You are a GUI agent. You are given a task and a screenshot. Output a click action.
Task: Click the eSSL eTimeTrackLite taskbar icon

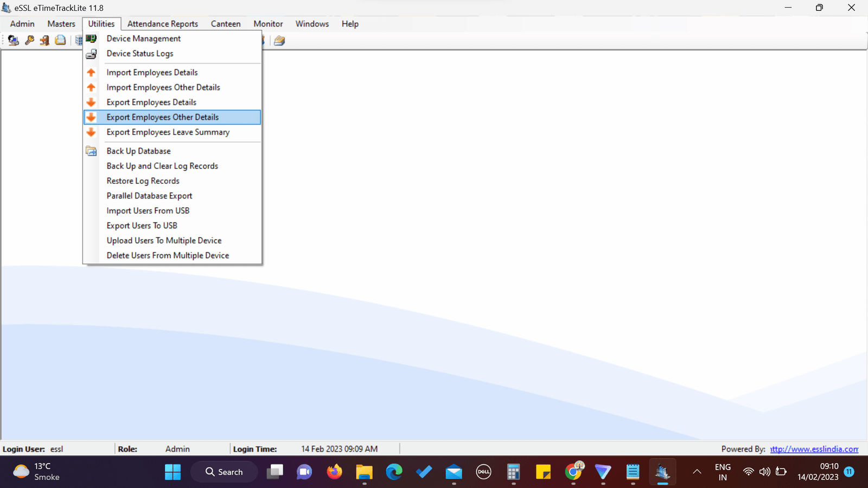point(662,472)
